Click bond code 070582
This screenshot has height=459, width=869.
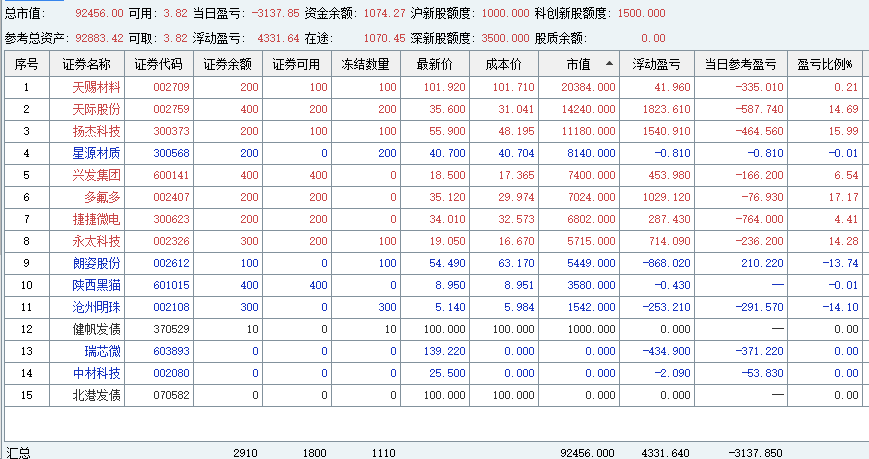tap(171, 395)
